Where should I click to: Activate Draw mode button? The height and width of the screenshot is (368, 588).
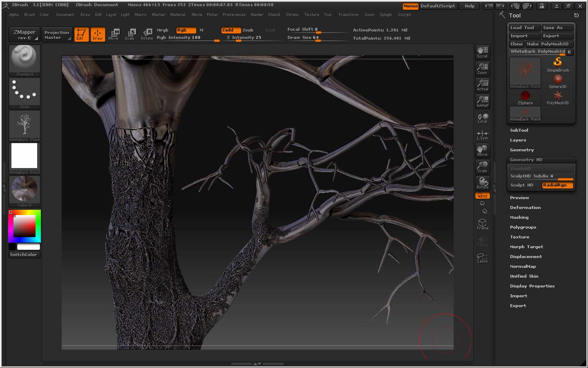click(98, 34)
